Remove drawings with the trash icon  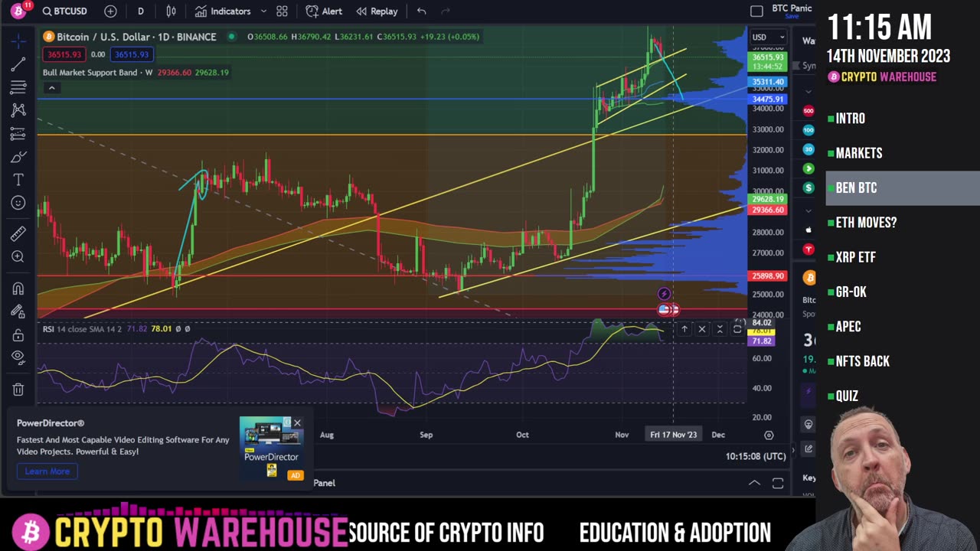coord(18,390)
